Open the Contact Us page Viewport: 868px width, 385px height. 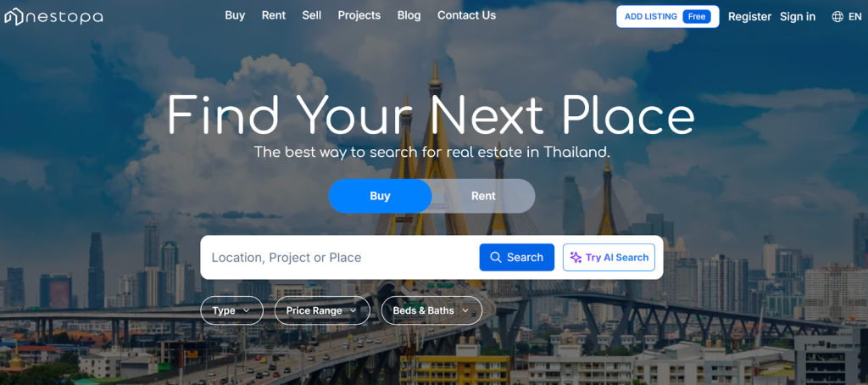coord(467,15)
